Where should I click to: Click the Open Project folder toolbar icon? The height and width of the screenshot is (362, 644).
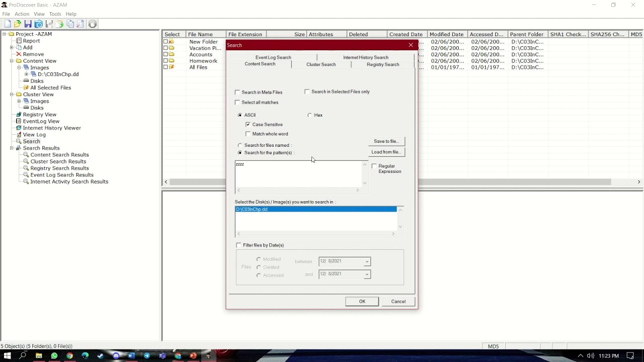click(x=18, y=24)
